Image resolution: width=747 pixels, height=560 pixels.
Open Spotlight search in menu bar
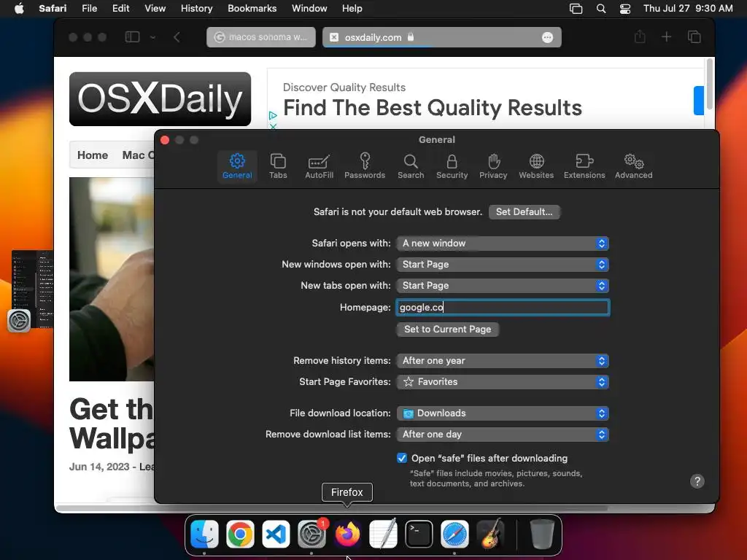click(601, 9)
